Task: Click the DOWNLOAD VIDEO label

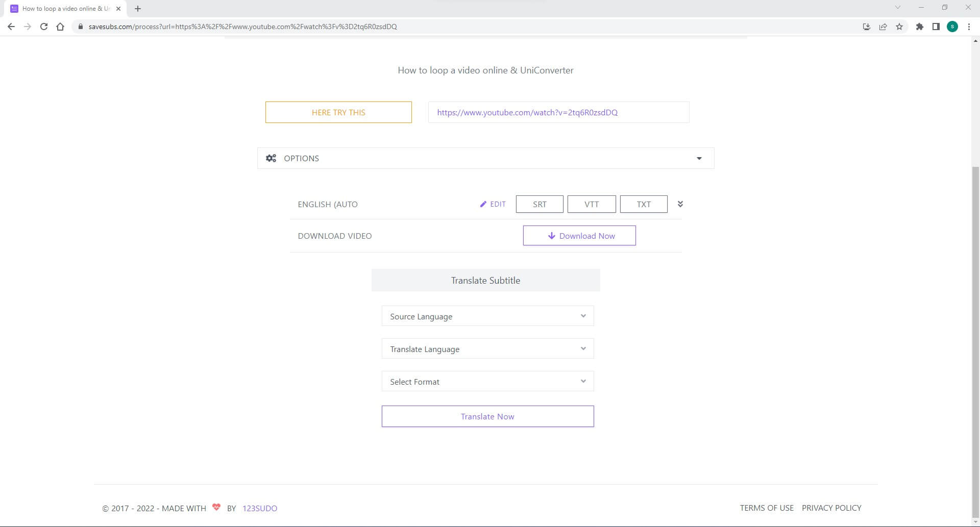Action: (x=335, y=236)
